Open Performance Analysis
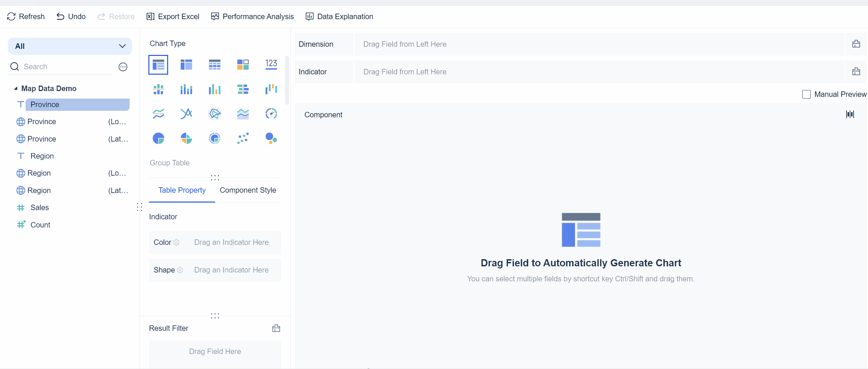Viewport: 868px width, 369px height. [252, 16]
